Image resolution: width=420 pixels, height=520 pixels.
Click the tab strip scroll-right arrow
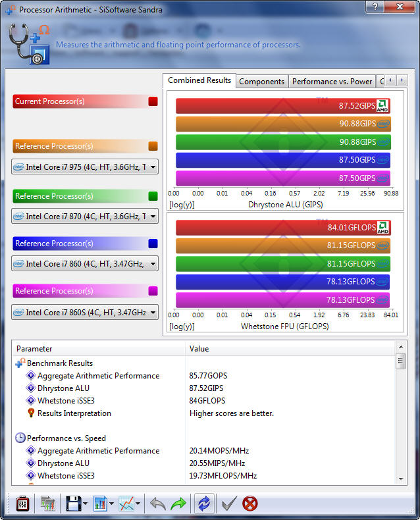point(402,80)
